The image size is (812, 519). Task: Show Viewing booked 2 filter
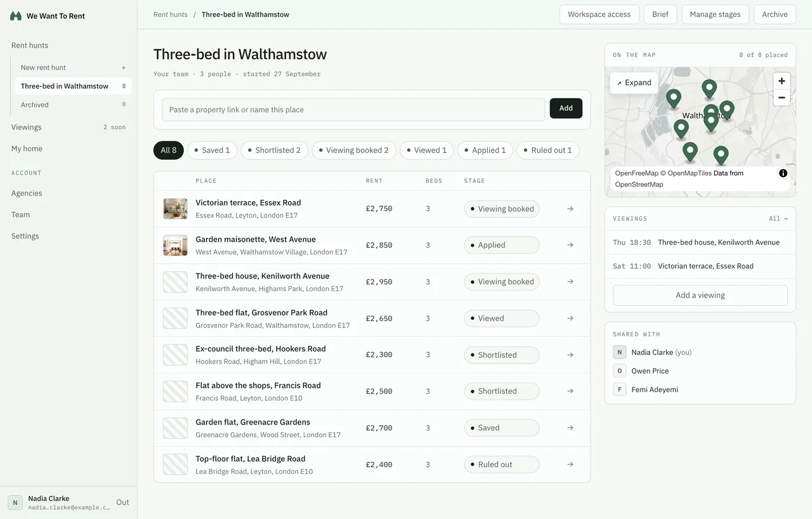tap(354, 150)
